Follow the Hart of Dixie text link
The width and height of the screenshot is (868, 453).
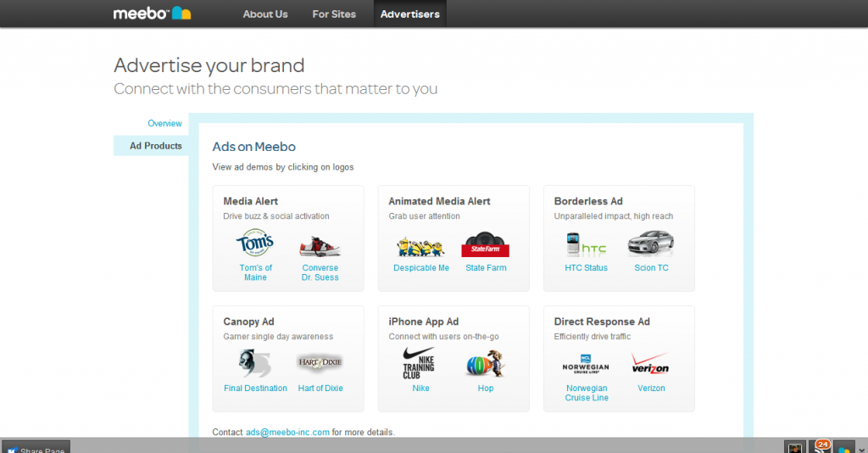coord(320,389)
